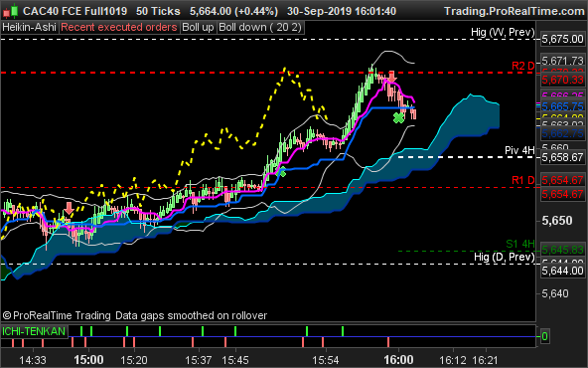588x368 pixels.
Task: Open the ICHI-TENKAN indicator panel label
Action: (34, 331)
